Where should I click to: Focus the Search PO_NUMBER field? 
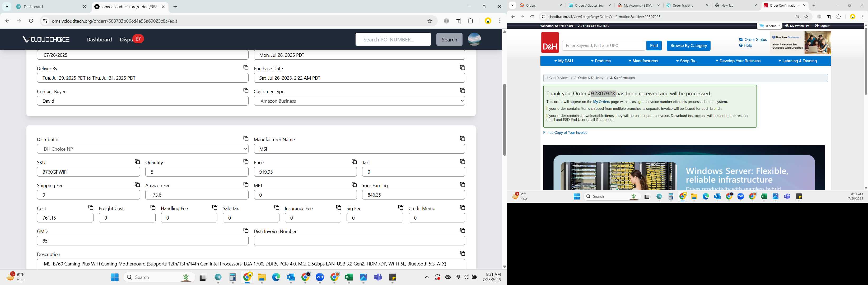393,39
